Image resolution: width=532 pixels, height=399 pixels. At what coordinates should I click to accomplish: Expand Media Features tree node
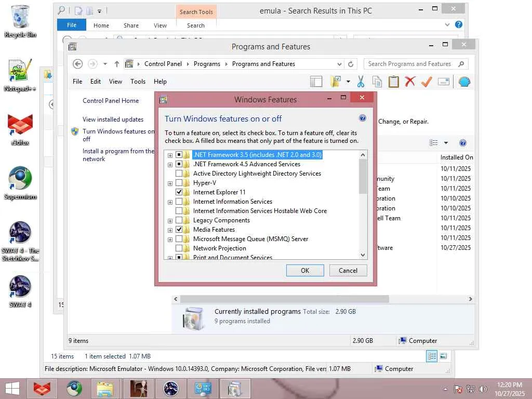click(170, 230)
